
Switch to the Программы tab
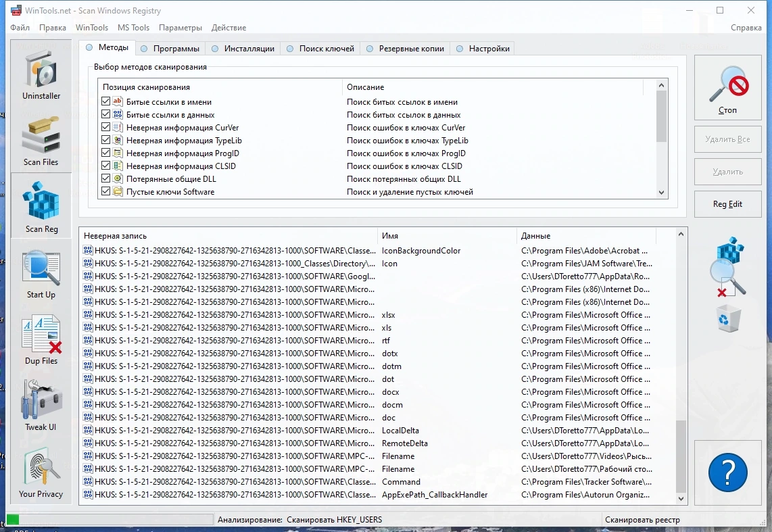pos(170,48)
